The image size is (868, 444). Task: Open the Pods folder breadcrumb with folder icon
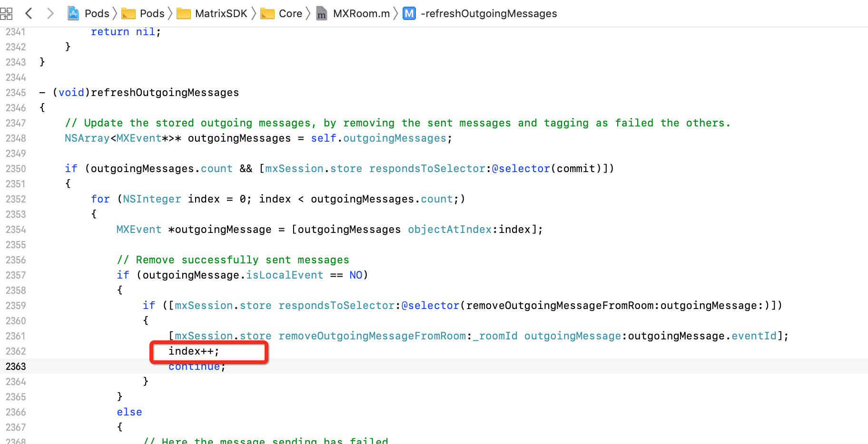(x=143, y=13)
